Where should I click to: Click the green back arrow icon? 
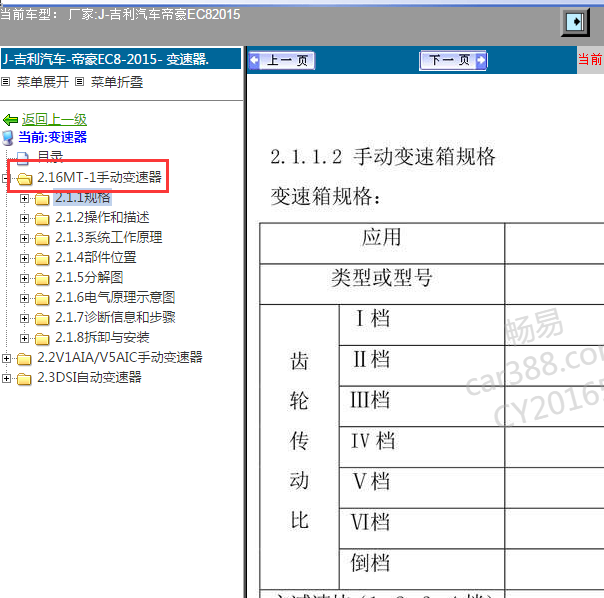click(x=10, y=120)
